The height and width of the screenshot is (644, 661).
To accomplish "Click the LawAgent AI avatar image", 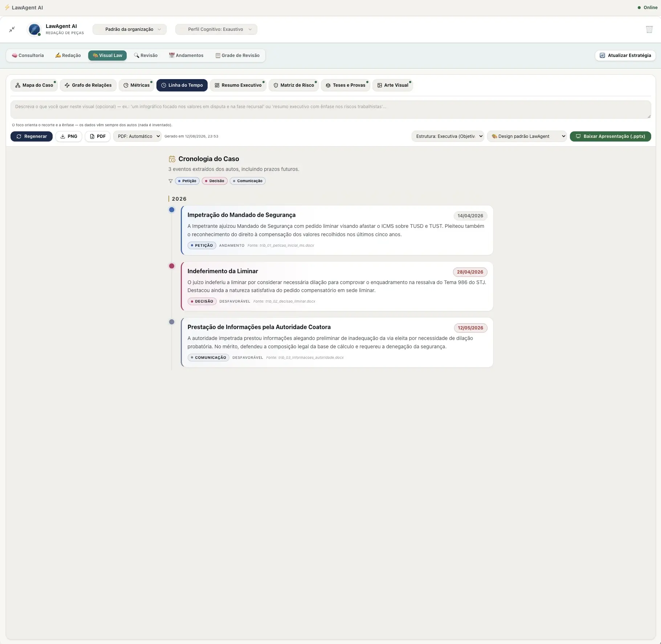I will point(34,29).
